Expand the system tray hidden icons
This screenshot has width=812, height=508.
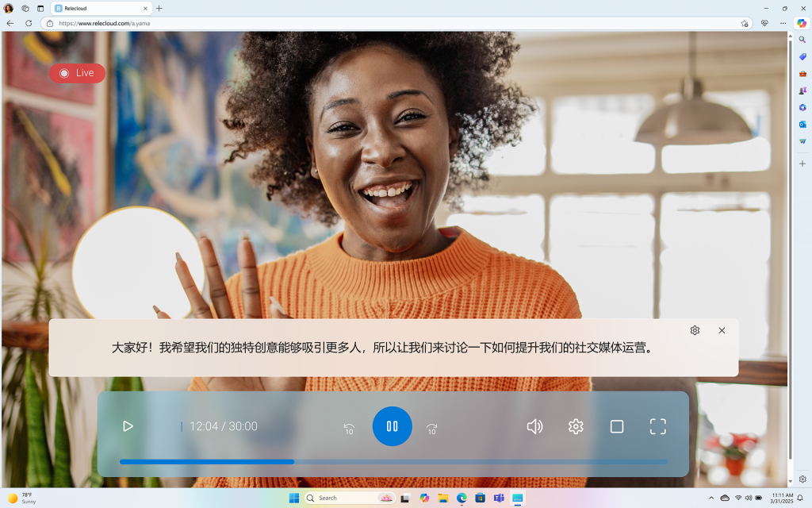pyautogui.click(x=711, y=498)
